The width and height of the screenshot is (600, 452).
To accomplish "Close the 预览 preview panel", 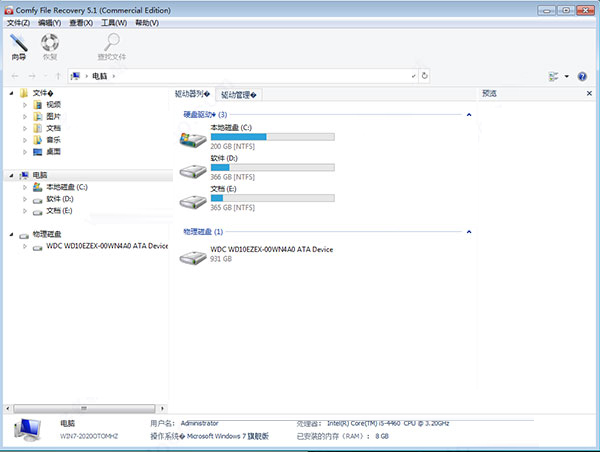I will [589, 93].
